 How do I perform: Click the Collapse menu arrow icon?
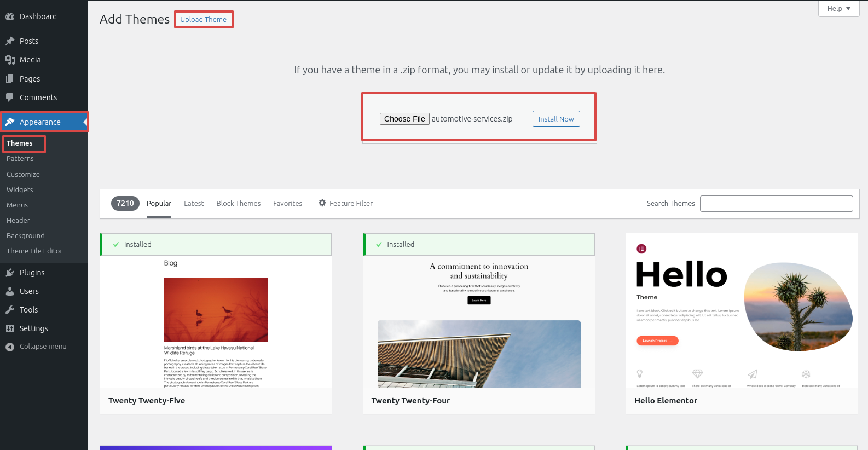[10, 347]
